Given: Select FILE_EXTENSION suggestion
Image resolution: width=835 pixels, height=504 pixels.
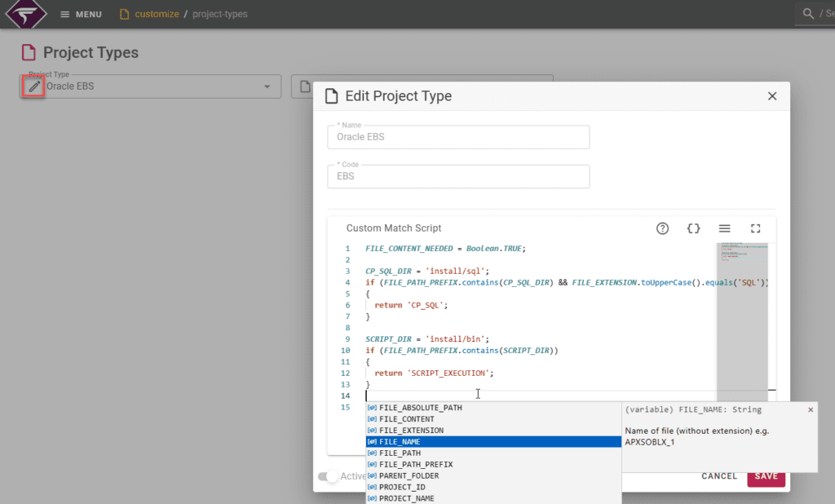Looking at the screenshot, I should pyautogui.click(x=493, y=431).
